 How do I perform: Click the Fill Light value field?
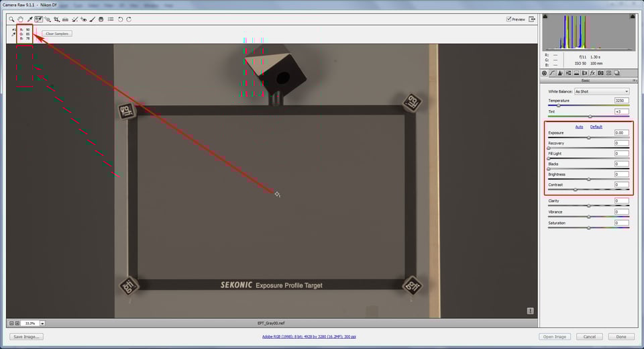pos(622,153)
